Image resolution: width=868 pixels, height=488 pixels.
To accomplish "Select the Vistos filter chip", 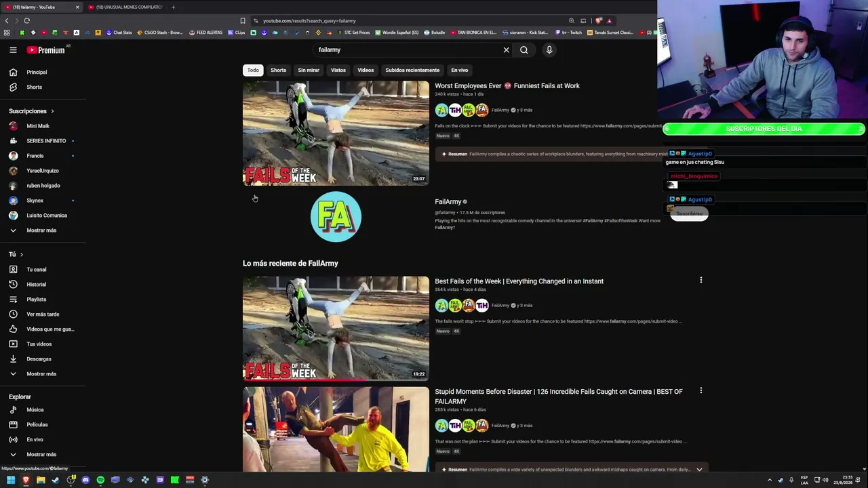I will tap(338, 70).
